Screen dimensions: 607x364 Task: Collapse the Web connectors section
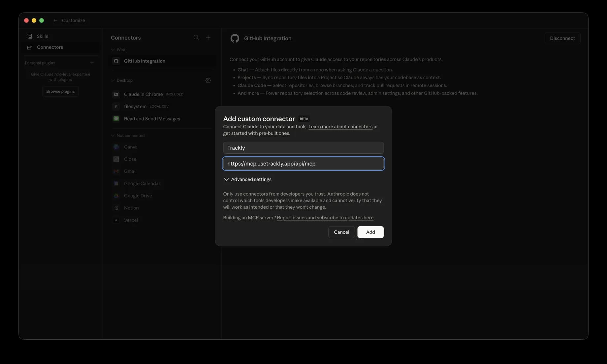pyautogui.click(x=112, y=49)
